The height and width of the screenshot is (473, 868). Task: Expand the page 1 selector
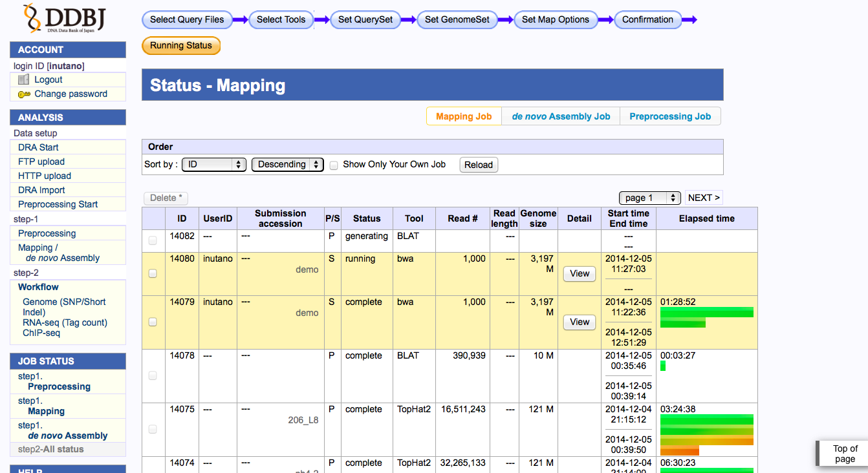tap(649, 198)
